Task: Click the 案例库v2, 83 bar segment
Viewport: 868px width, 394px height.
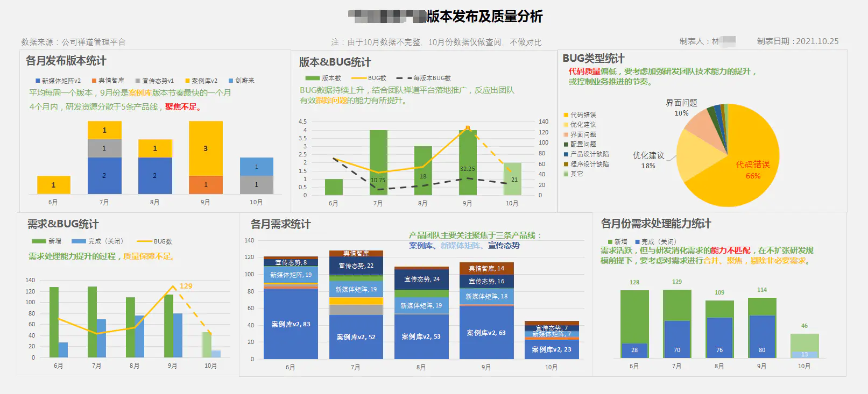Action: [291, 324]
